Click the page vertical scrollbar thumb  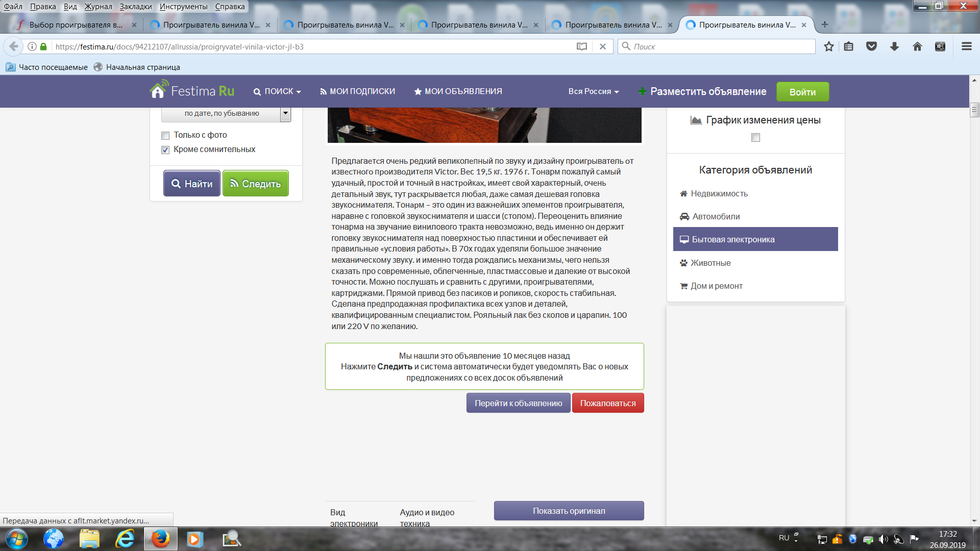coord(974,110)
